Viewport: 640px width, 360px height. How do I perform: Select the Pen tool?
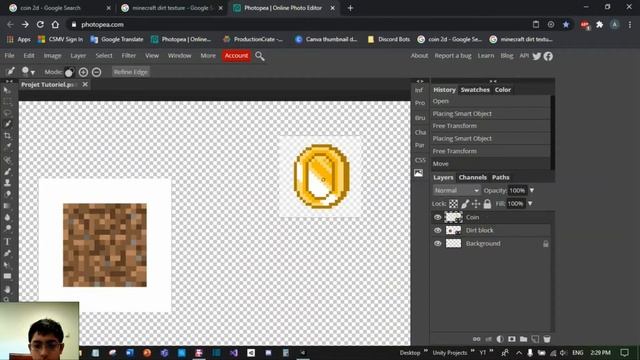click(x=7, y=253)
